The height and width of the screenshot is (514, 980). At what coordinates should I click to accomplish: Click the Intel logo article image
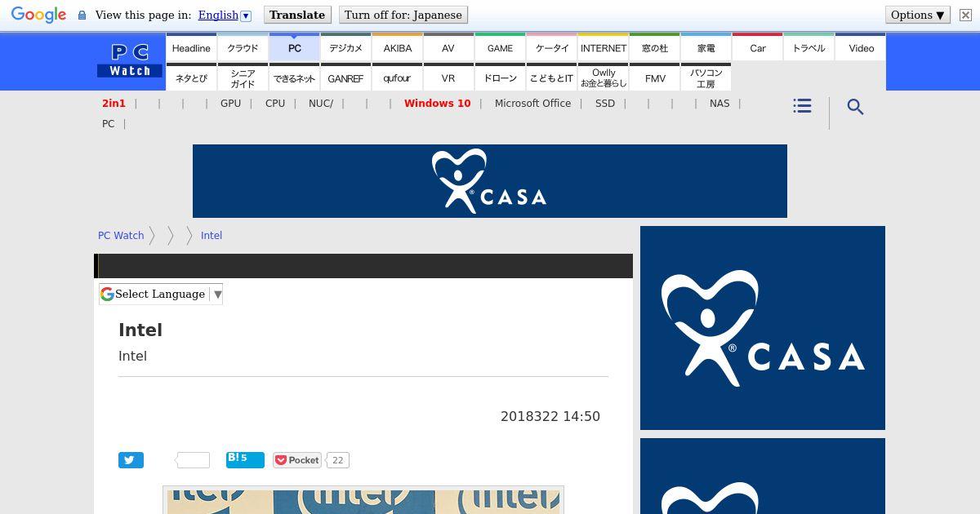click(363, 501)
